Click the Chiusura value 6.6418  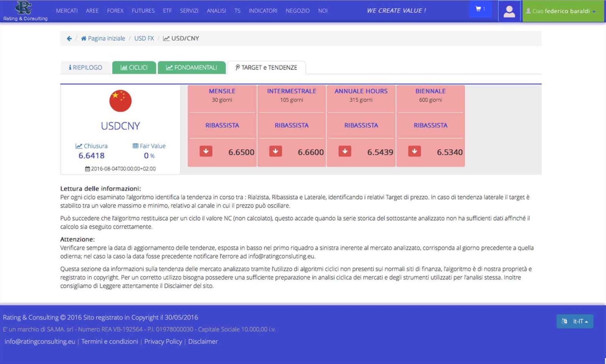[x=91, y=155]
